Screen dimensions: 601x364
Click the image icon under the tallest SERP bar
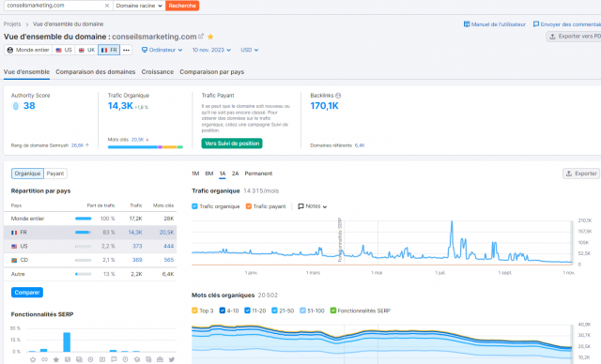(68, 359)
